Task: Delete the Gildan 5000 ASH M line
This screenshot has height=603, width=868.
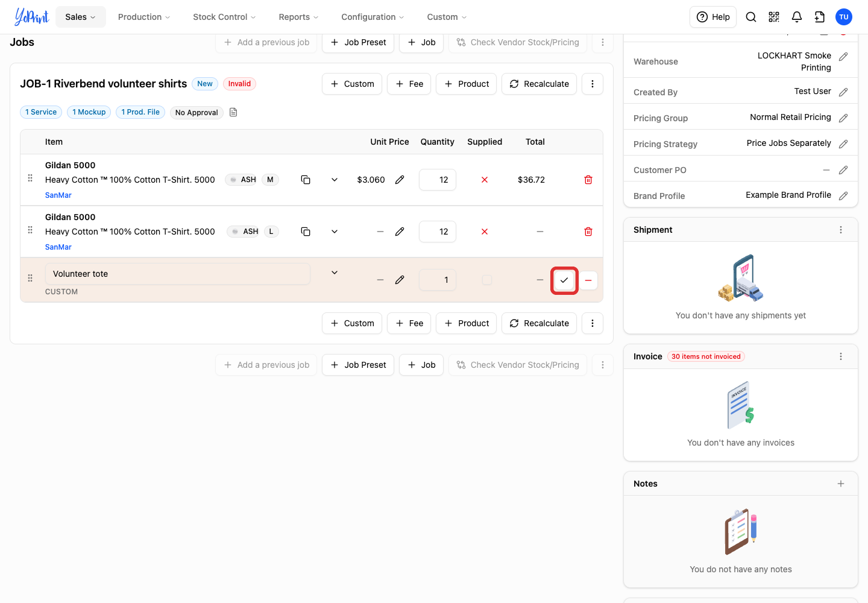Action: (x=588, y=180)
